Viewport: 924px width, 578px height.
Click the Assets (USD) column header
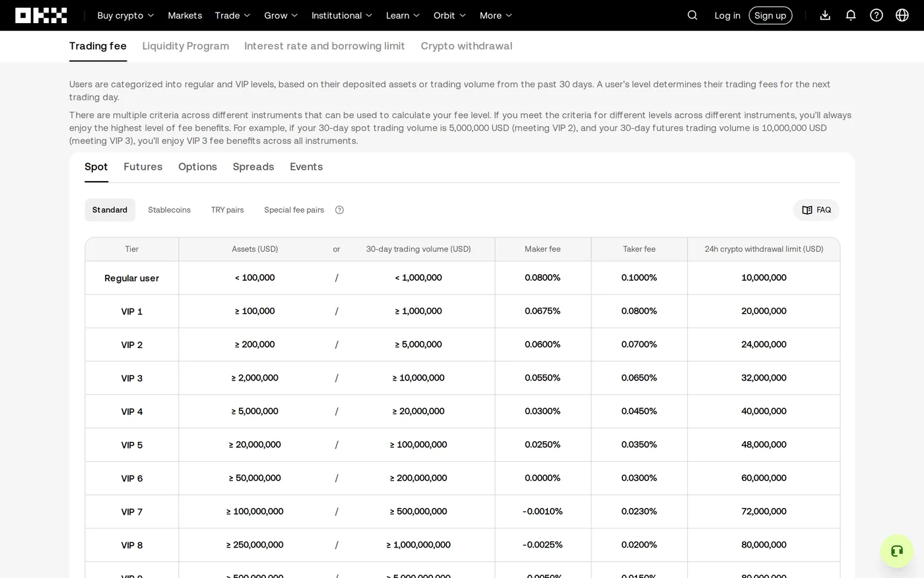click(x=255, y=249)
